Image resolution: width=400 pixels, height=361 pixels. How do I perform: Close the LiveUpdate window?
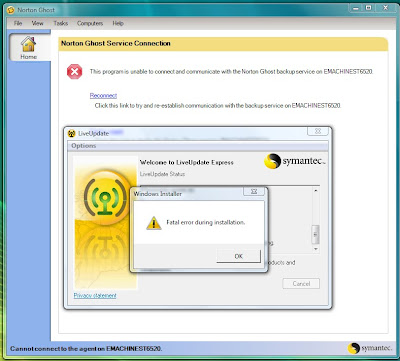(x=318, y=131)
